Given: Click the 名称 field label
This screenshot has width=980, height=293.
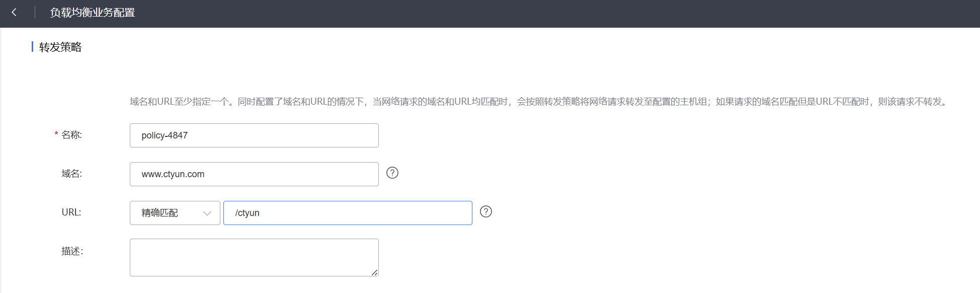Looking at the screenshot, I should pos(71,135).
